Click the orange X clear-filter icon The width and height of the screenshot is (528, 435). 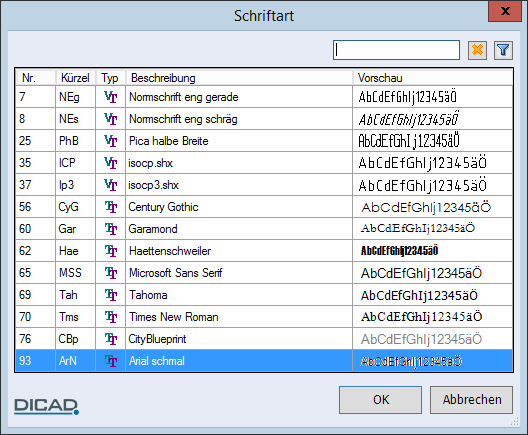[477, 50]
